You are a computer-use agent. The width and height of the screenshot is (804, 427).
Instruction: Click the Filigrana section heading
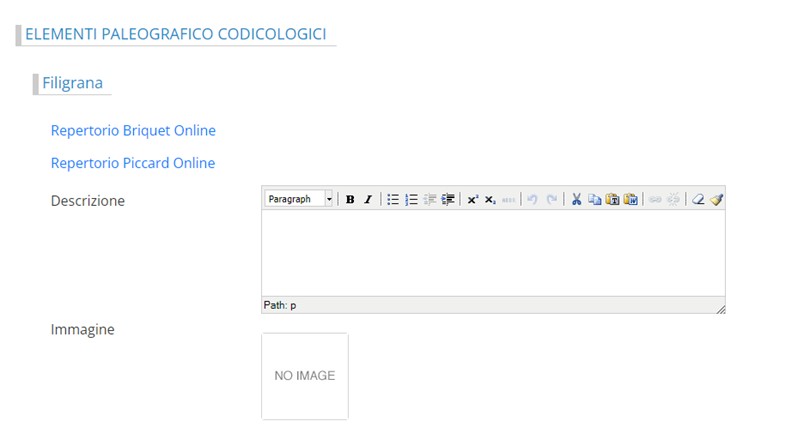72,83
